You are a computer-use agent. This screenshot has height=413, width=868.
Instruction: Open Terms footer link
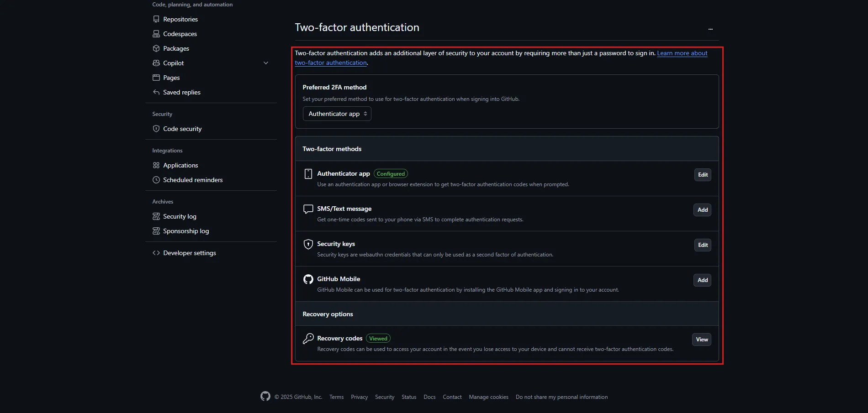336,397
